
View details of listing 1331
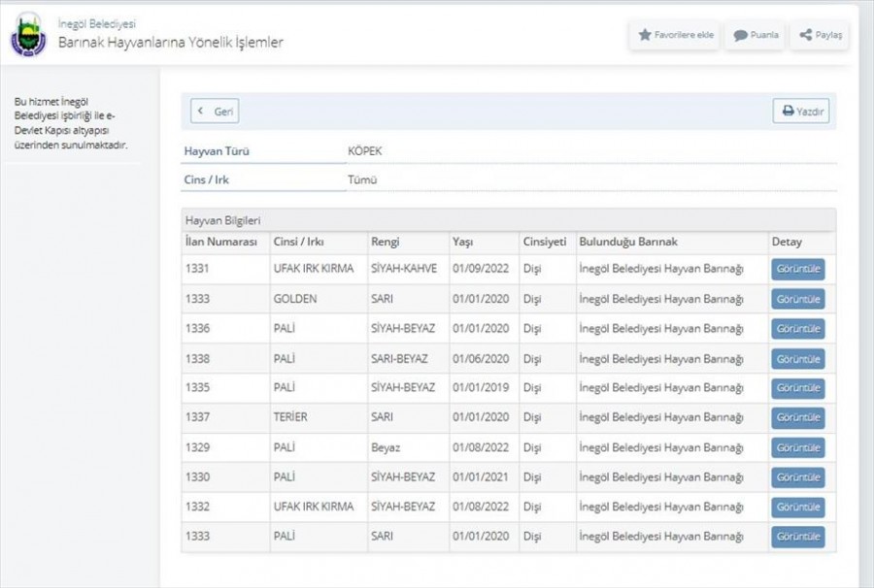coord(797,269)
